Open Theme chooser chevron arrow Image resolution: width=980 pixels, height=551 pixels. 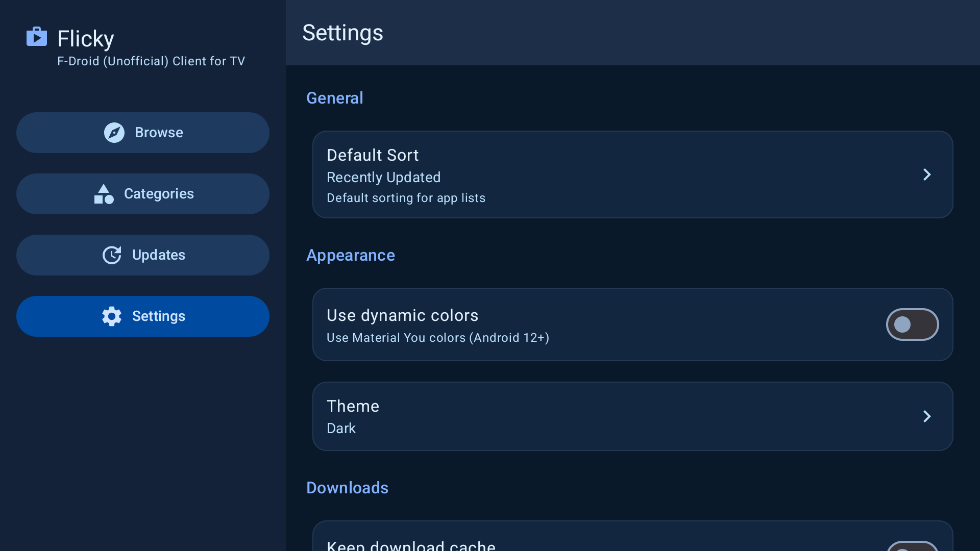point(927,416)
